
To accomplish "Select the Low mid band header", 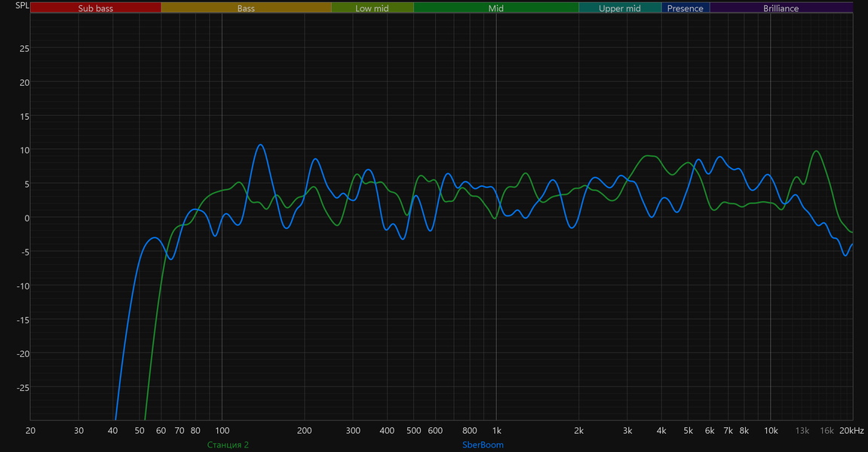I will [372, 8].
